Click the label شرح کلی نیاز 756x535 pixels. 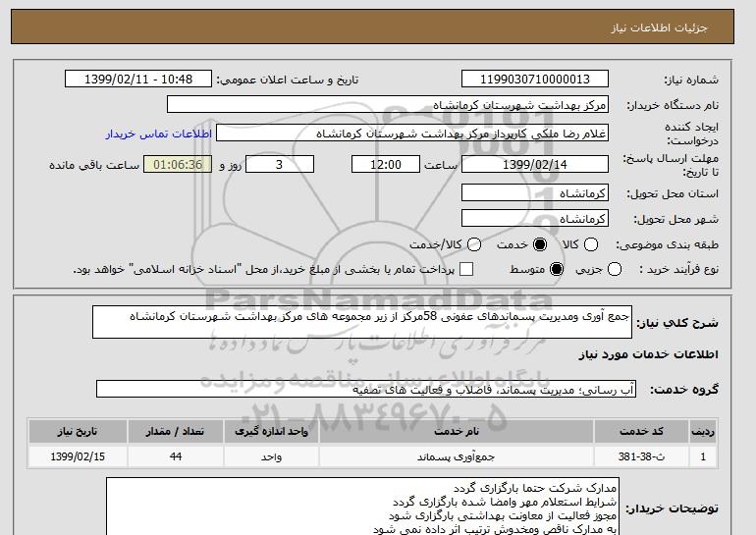tap(677, 323)
